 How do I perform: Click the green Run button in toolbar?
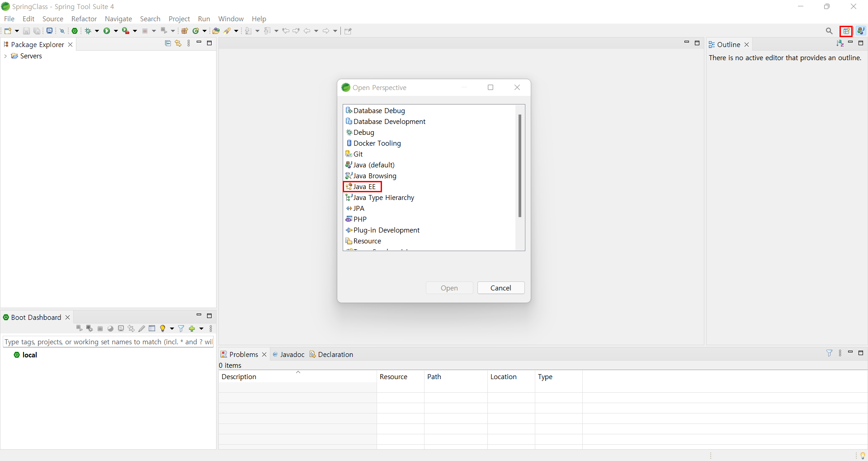107,31
